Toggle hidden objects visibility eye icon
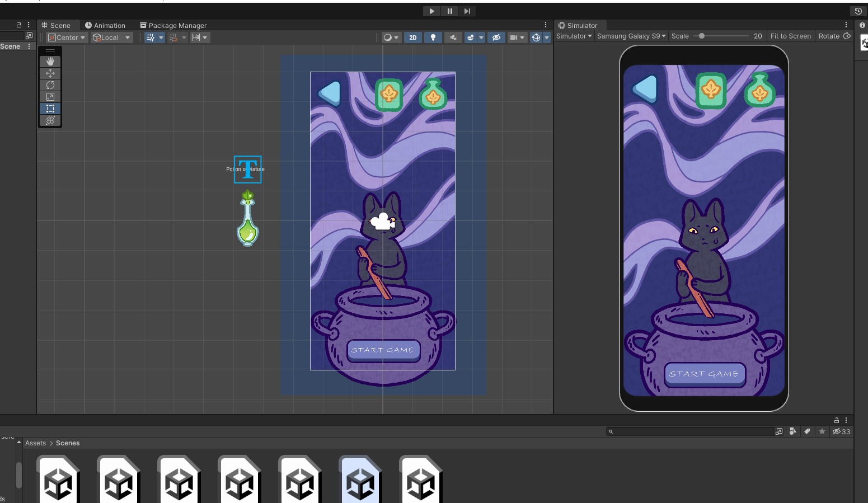868x503 pixels. (496, 37)
